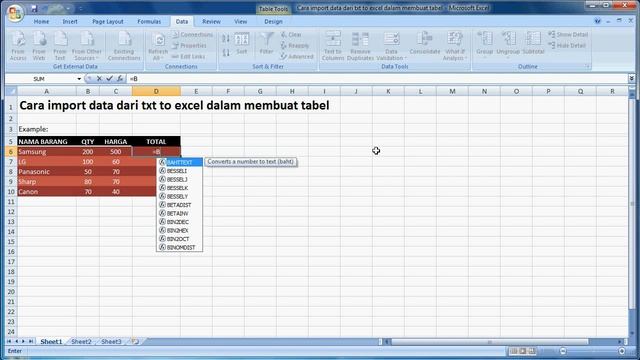The height and width of the screenshot is (360, 640).
Task: Click the Text to Columns icon
Action: tap(333, 46)
